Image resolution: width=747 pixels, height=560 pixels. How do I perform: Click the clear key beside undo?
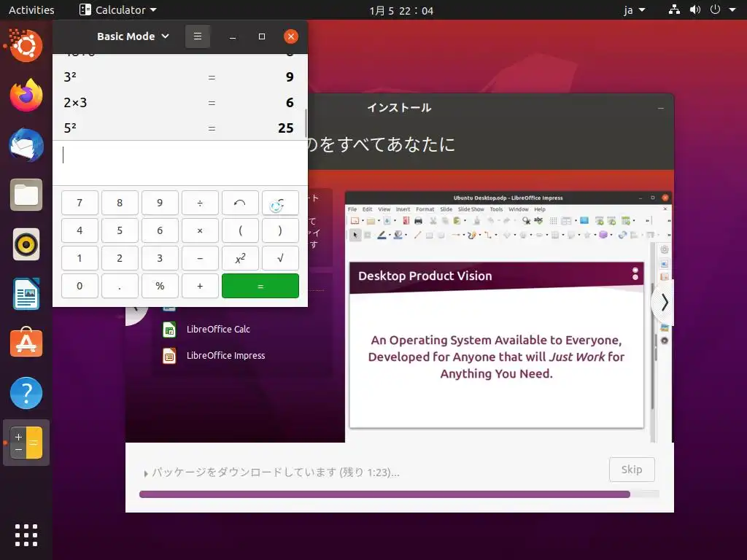280,203
